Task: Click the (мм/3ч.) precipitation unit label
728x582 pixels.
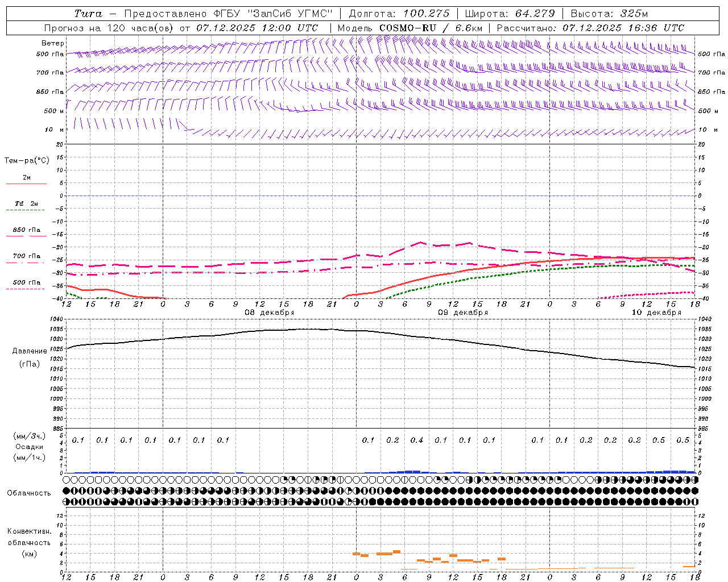Action: point(30,436)
